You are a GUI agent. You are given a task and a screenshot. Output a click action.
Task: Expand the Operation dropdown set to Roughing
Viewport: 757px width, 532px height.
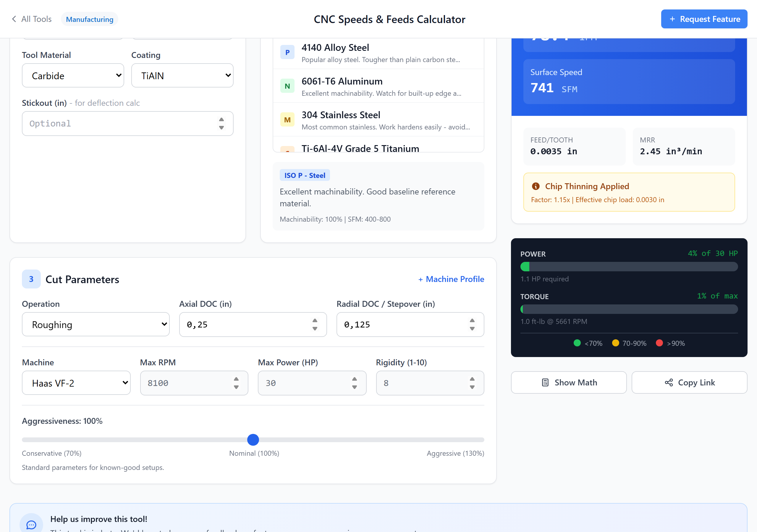click(96, 324)
